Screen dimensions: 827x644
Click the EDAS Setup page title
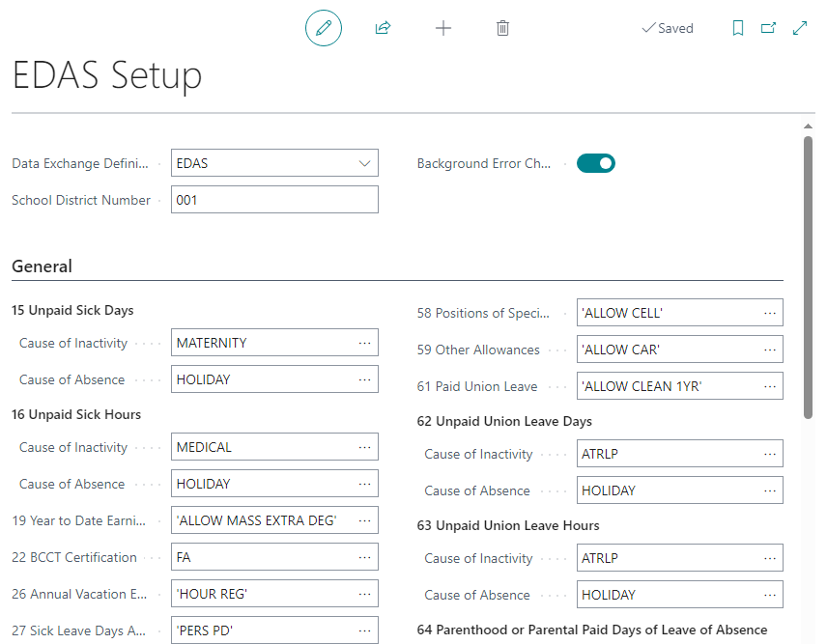pyautogui.click(x=107, y=76)
